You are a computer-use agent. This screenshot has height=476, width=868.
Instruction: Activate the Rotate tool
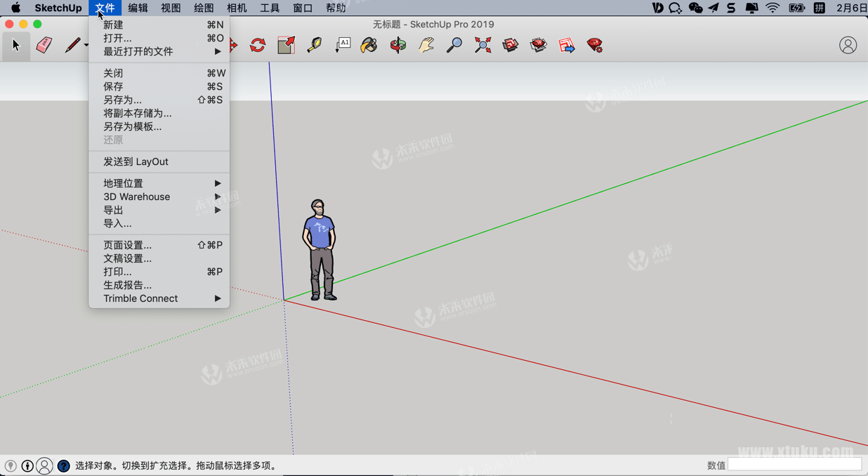[258, 46]
